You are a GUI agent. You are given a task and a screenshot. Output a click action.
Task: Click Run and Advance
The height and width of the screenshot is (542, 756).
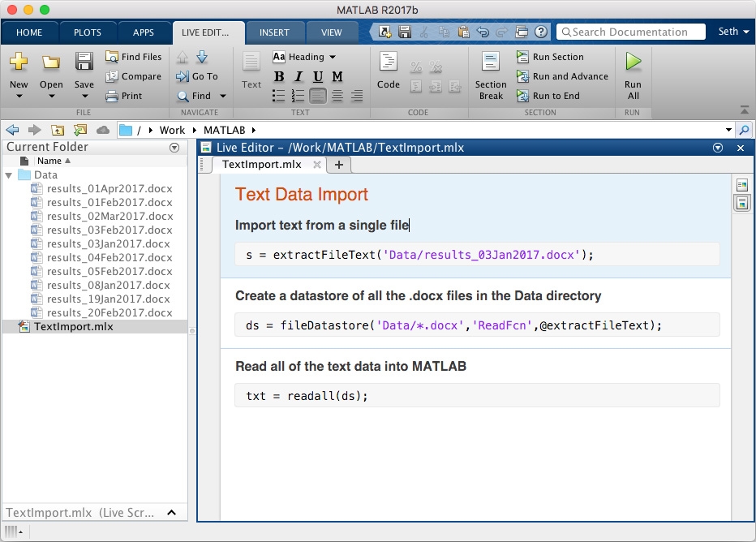pyautogui.click(x=563, y=76)
